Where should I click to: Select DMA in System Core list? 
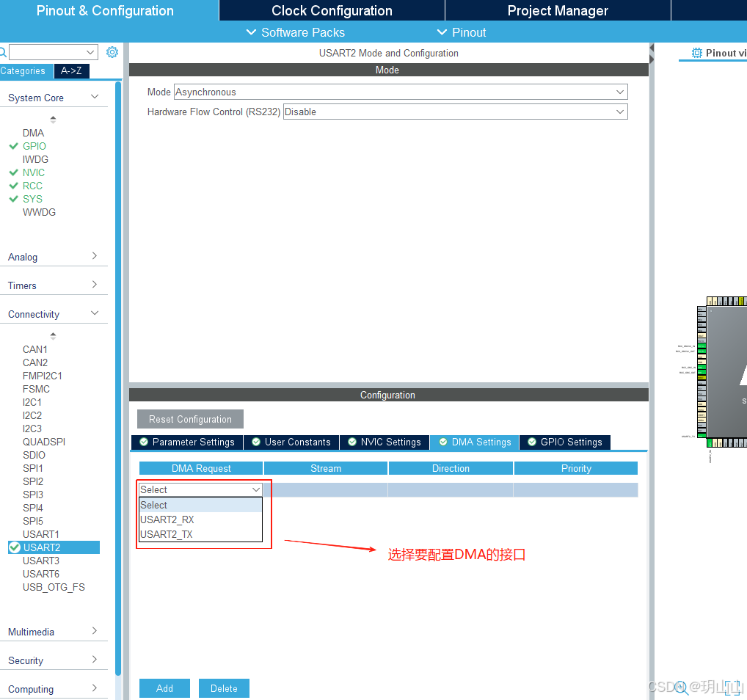(x=33, y=133)
